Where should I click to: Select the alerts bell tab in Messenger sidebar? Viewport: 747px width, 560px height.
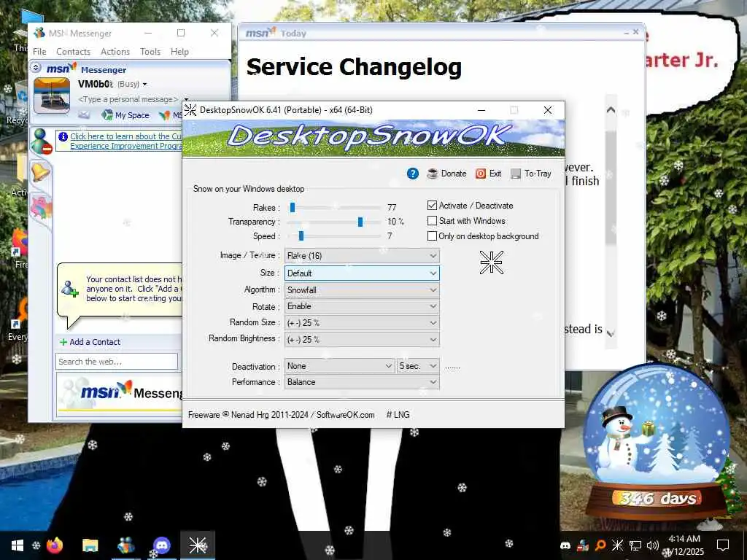point(41,171)
